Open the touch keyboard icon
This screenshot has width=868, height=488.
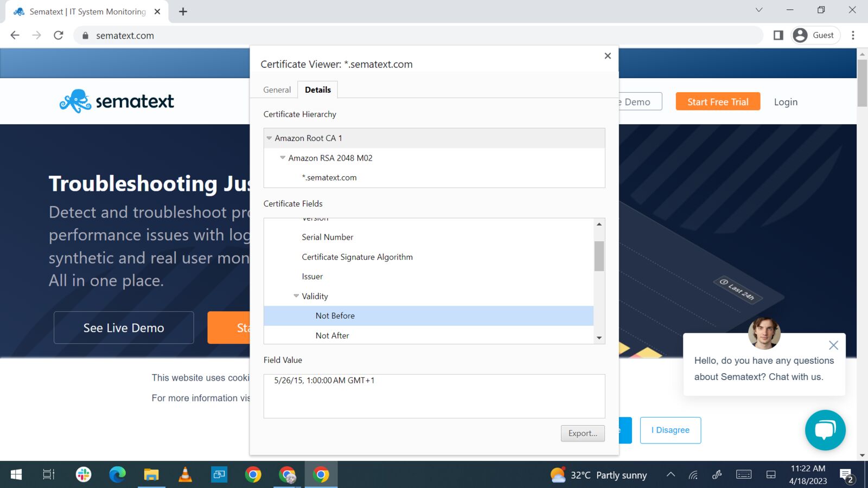744,475
